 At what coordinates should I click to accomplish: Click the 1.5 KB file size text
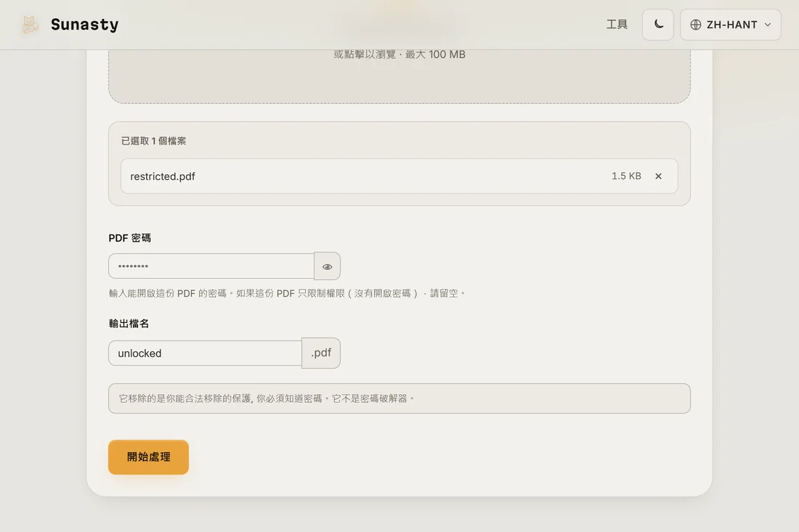tap(626, 176)
